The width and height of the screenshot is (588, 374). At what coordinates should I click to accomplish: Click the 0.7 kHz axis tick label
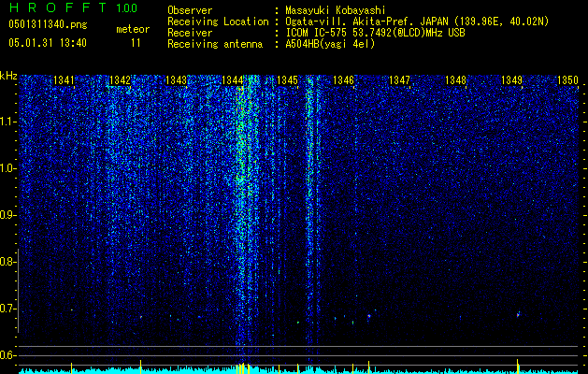7,309
